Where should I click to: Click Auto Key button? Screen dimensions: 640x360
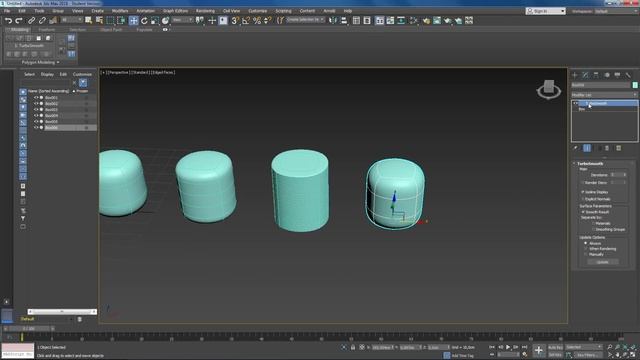coord(555,347)
